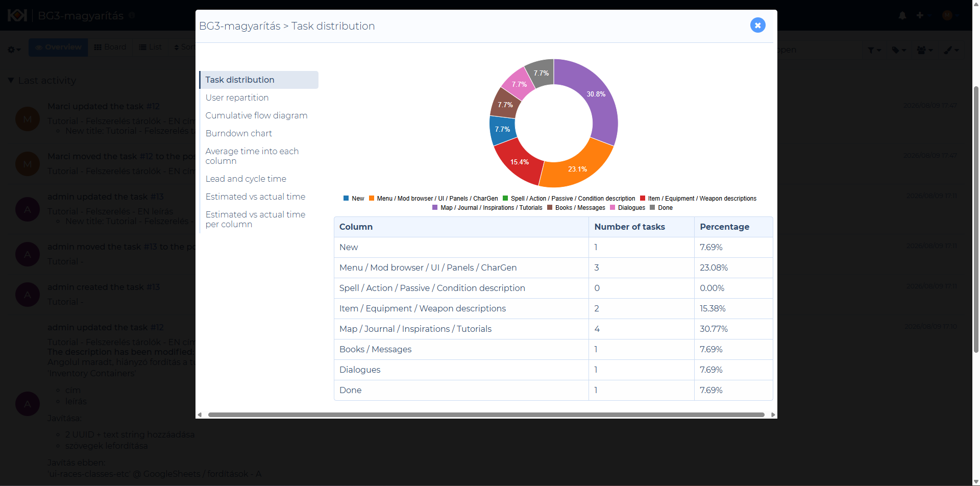980x486 pixels.
Task: Click Marci's avatar beside 'Marci updated the task #12'
Action: 28,119
